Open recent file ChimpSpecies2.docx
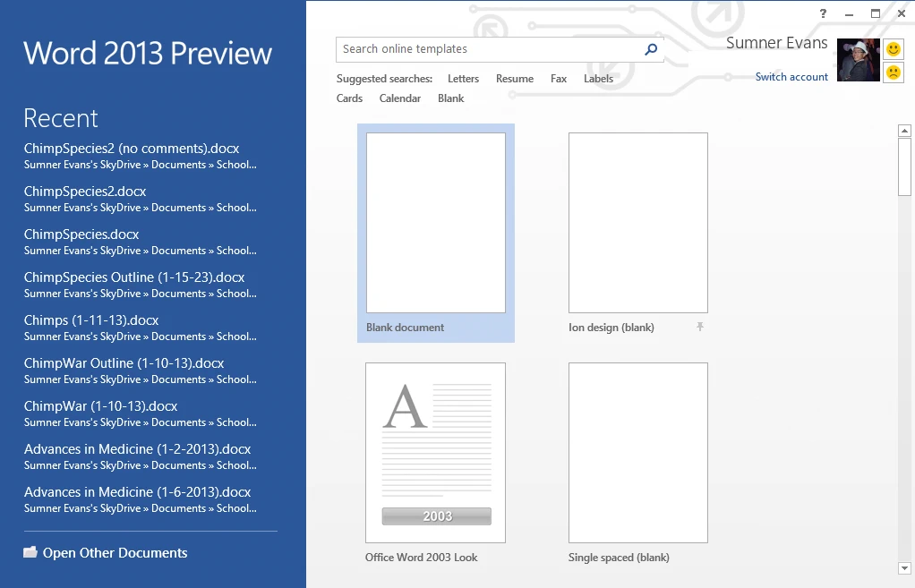The image size is (915, 588). pyautogui.click(x=85, y=192)
